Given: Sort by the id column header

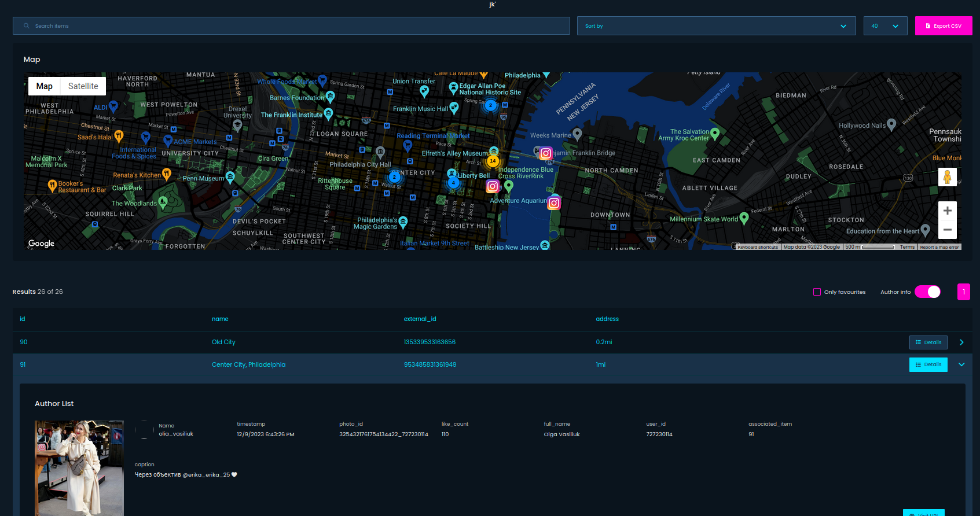Looking at the screenshot, I should coord(23,319).
